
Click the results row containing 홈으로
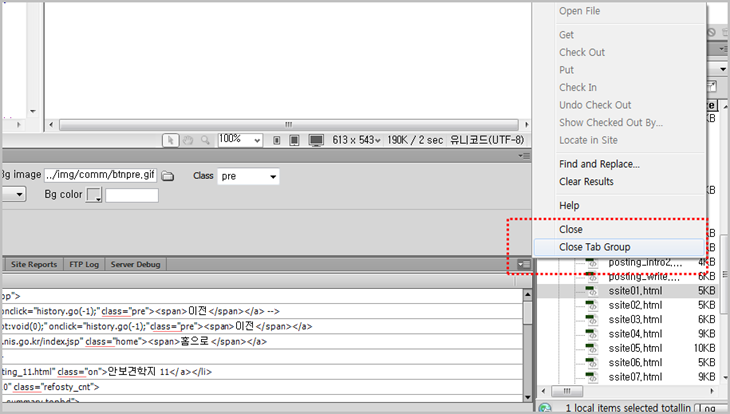(262, 342)
